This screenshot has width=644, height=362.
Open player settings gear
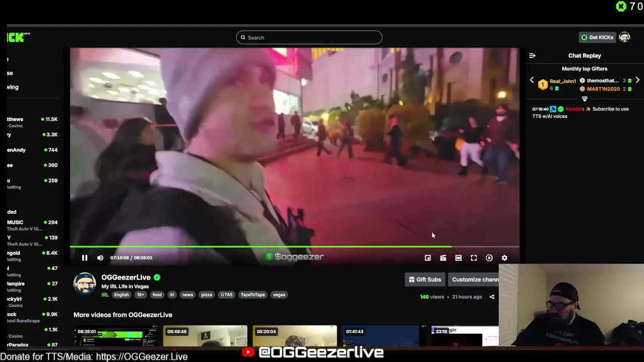pos(504,258)
